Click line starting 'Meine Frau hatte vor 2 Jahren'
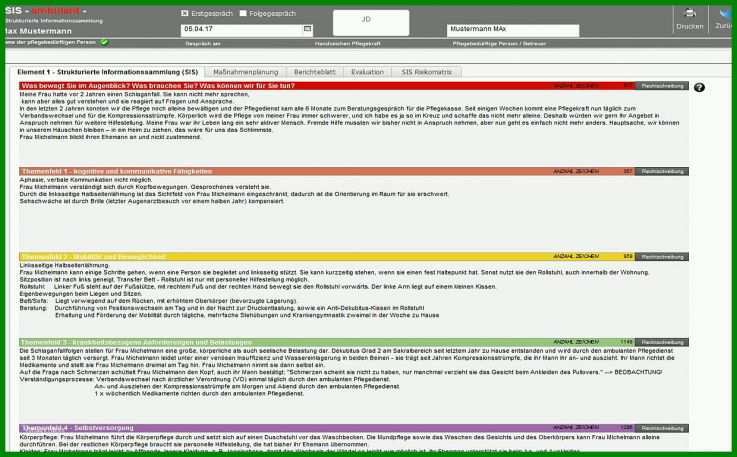This screenshot has height=457, width=737. [134, 95]
